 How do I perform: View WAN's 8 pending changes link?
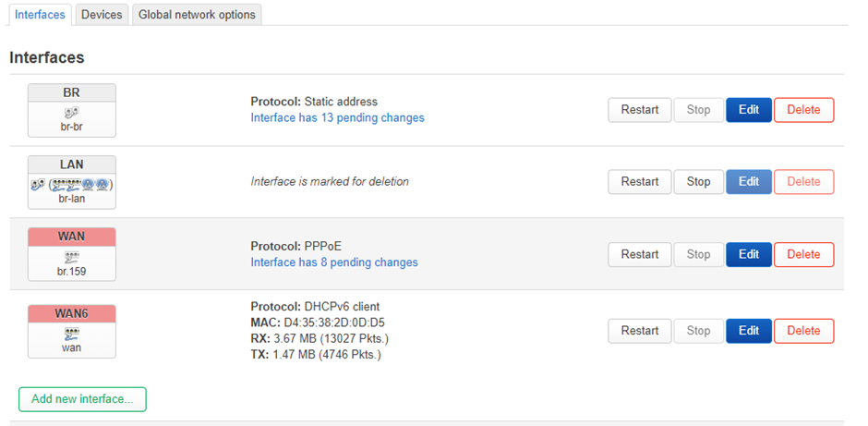click(x=334, y=262)
